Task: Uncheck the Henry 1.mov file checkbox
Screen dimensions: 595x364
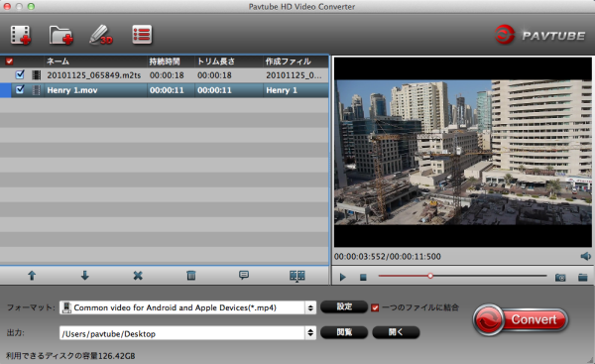Action: tap(20, 90)
